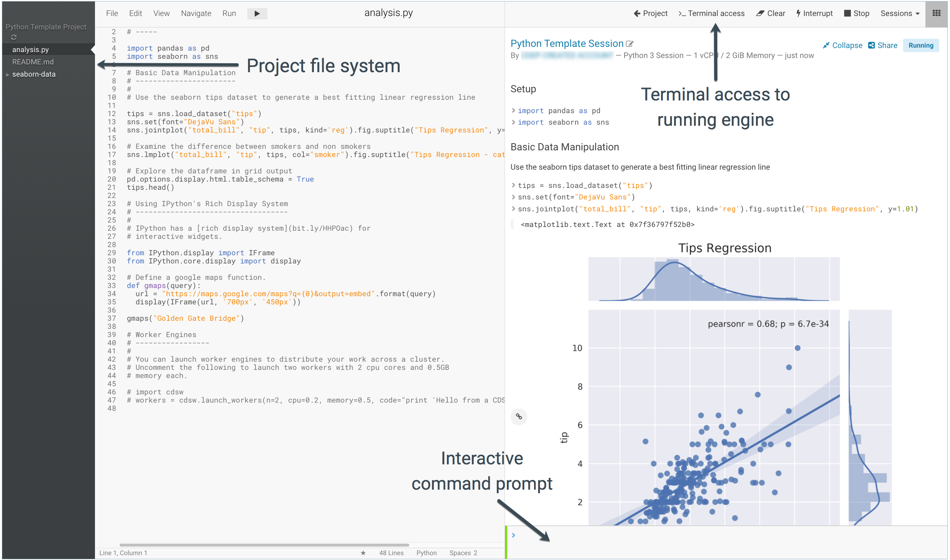This screenshot has height=560, width=950.
Task: Click the edit pencil icon beside session title
Action: [x=629, y=44]
